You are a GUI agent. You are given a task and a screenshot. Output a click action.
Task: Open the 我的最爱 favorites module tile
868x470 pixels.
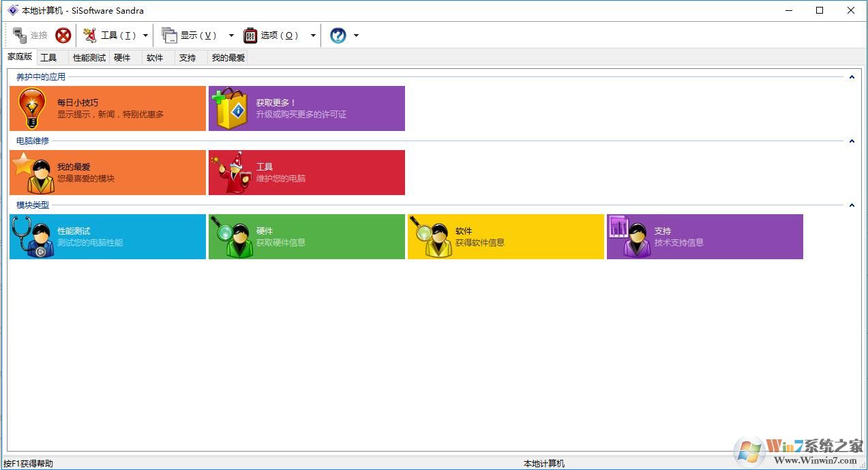[x=107, y=172]
